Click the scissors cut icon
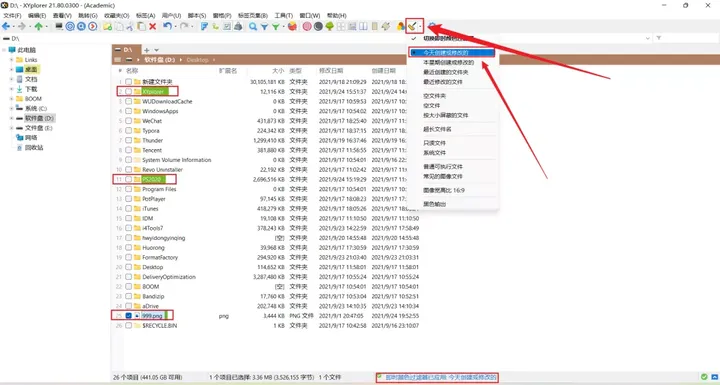Image resolution: width=720 pixels, height=385 pixels. (x=130, y=27)
